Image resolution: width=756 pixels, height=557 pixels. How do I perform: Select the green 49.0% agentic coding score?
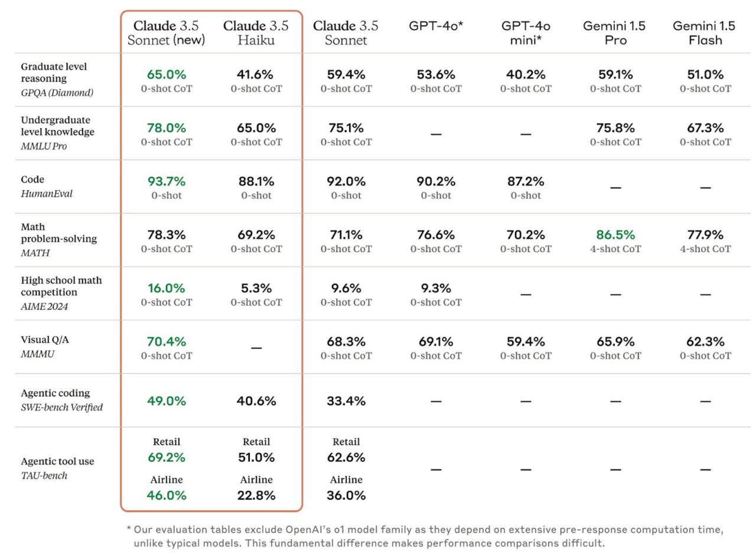pyautogui.click(x=166, y=401)
